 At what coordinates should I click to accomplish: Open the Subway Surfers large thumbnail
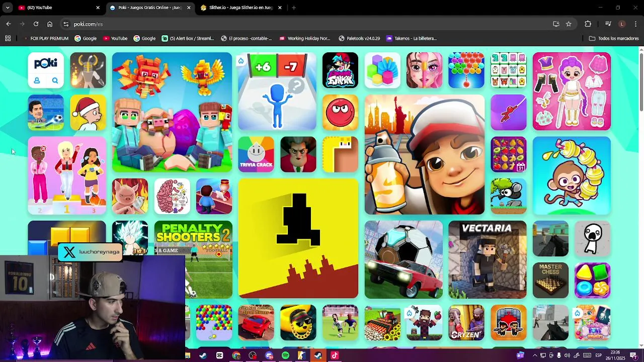point(424,154)
